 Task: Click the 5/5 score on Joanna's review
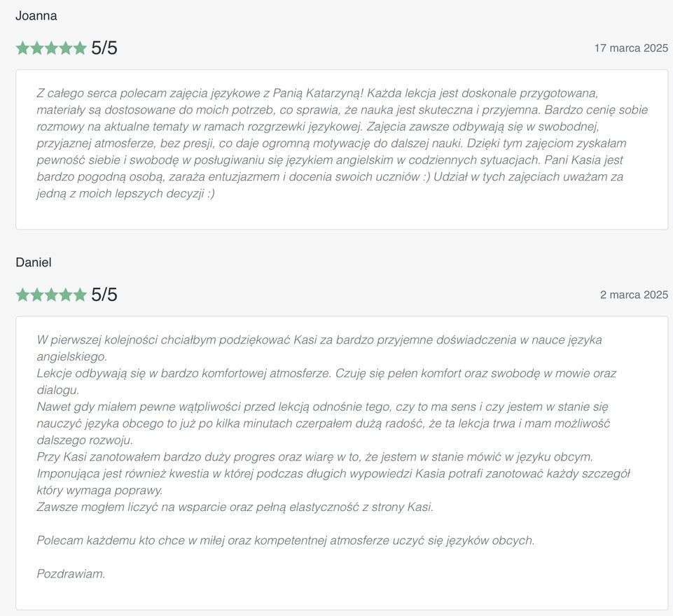[104, 48]
